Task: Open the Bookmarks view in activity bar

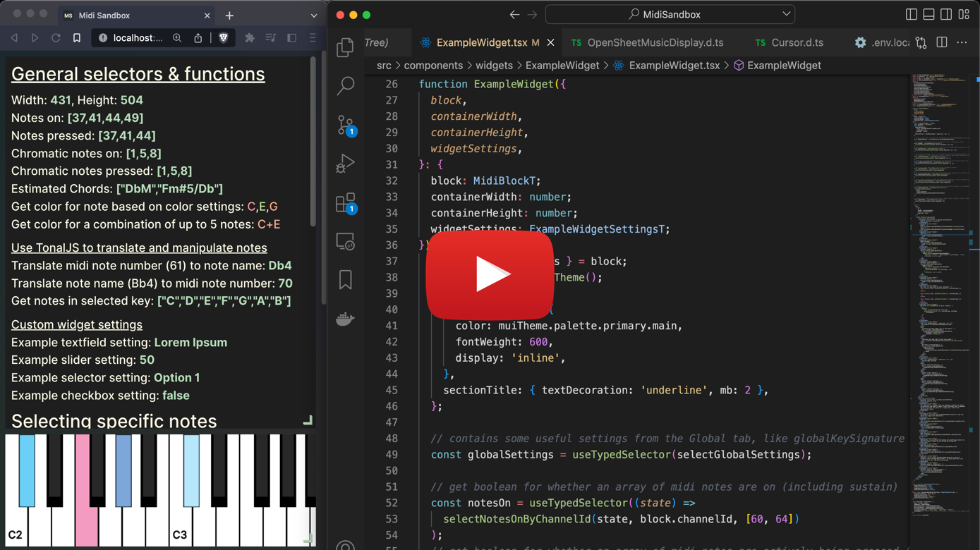Action: (x=345, y=280)
